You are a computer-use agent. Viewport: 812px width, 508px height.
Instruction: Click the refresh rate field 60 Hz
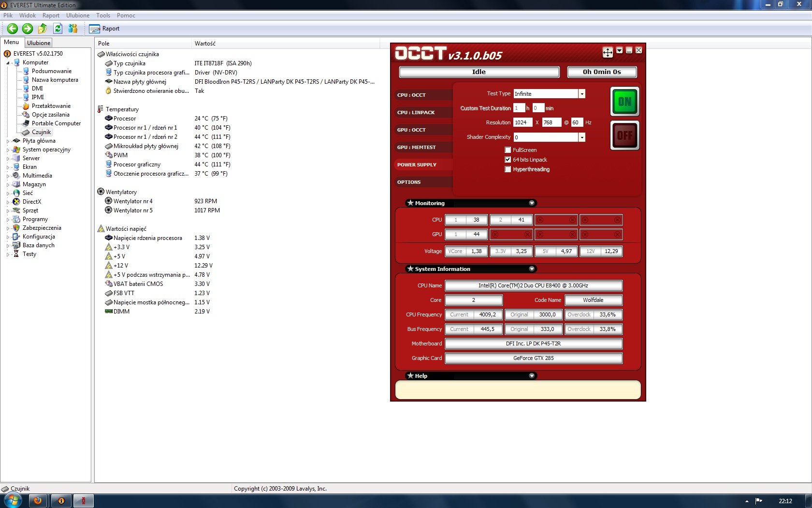tap(577, 123)
